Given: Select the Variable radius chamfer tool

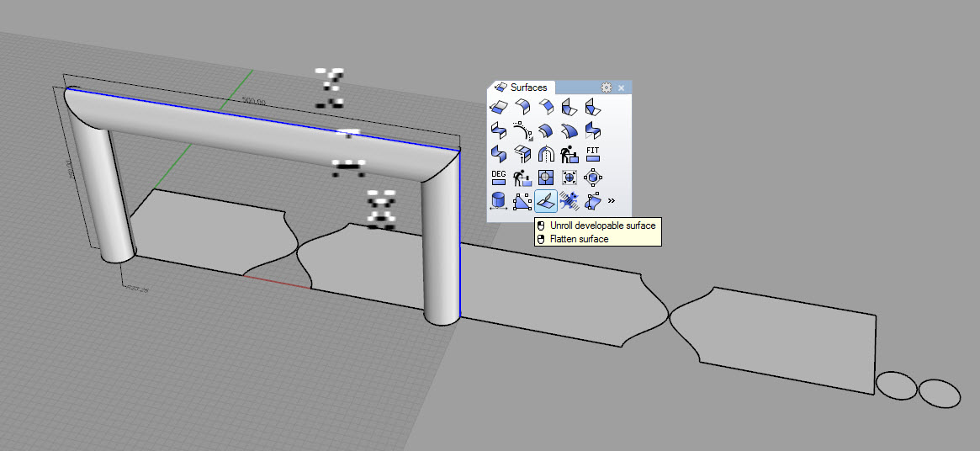Looking at the screenshot, I should [x=592, y=107].
